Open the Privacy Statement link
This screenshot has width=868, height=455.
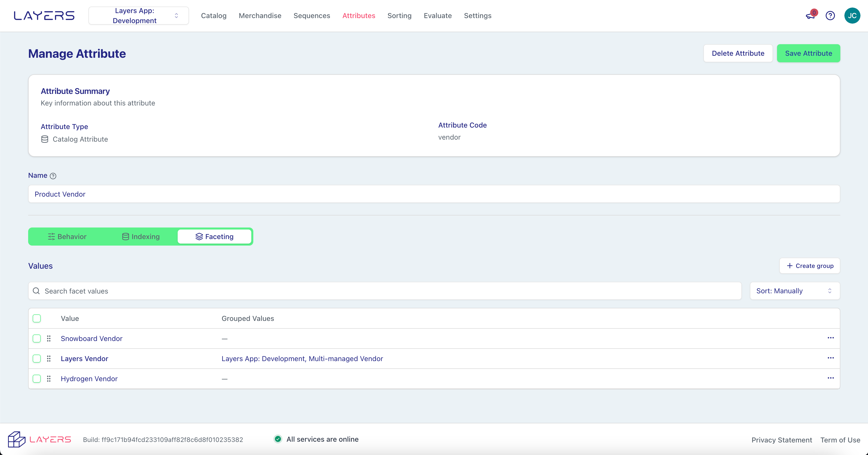pyautogui.click(x=781, y=440)
